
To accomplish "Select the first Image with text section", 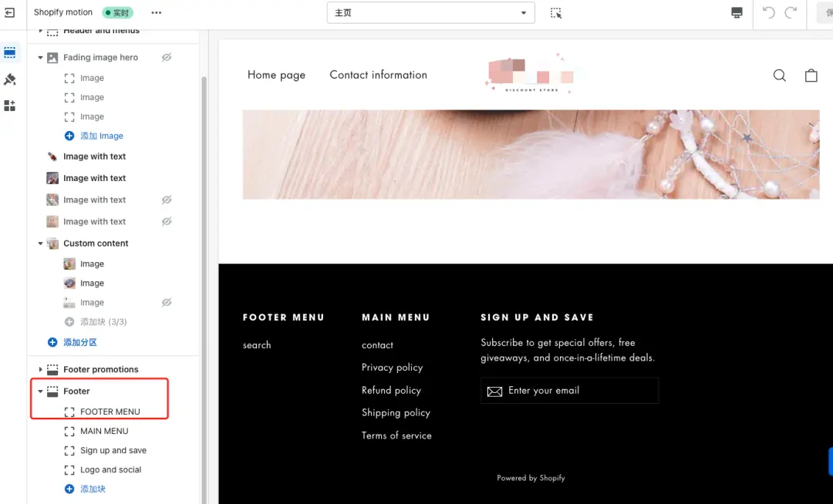I will [95, 156].
